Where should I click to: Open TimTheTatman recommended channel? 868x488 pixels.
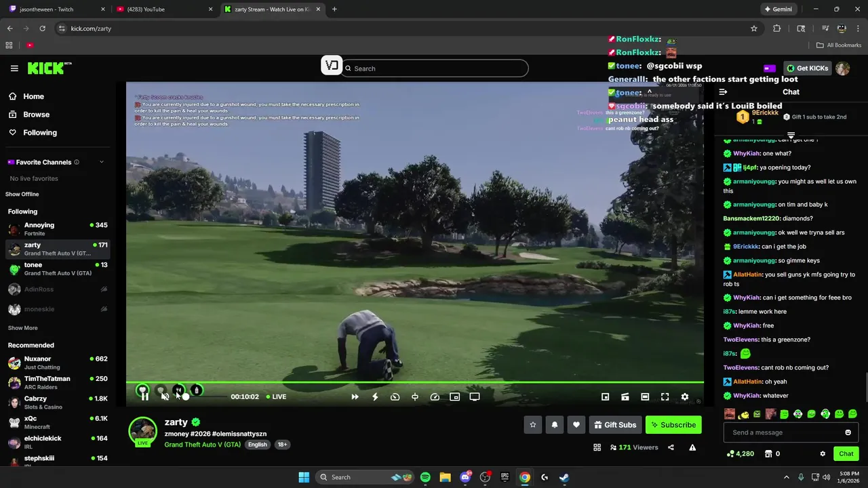coord(58,383)
